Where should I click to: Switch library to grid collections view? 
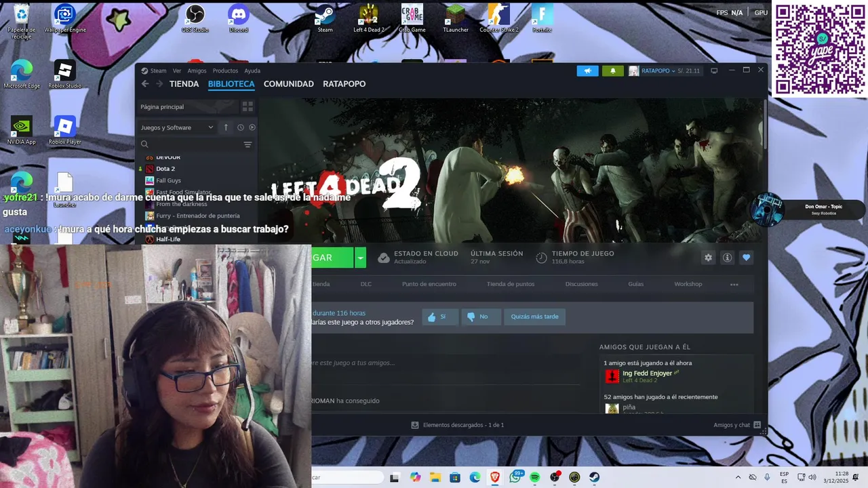click(248, 106)
